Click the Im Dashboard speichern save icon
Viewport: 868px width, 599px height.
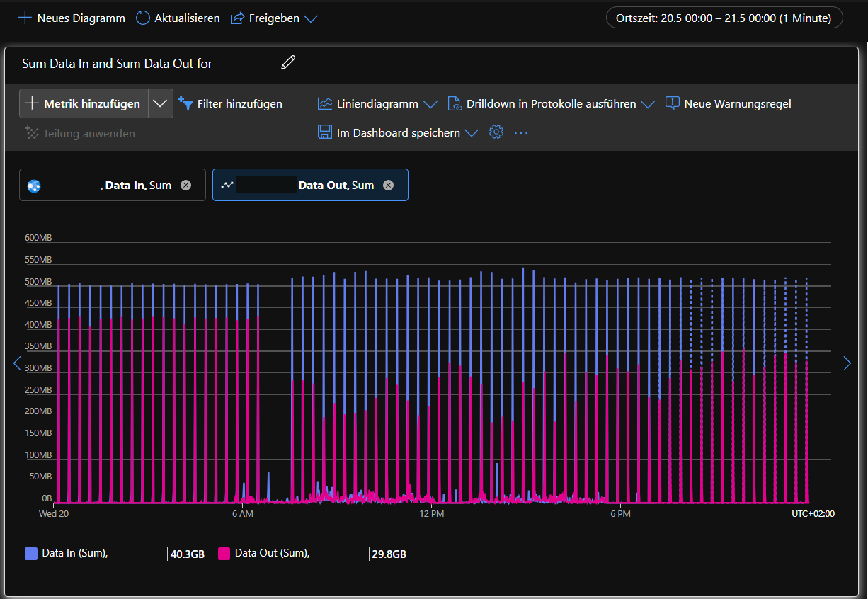[325, 132]
